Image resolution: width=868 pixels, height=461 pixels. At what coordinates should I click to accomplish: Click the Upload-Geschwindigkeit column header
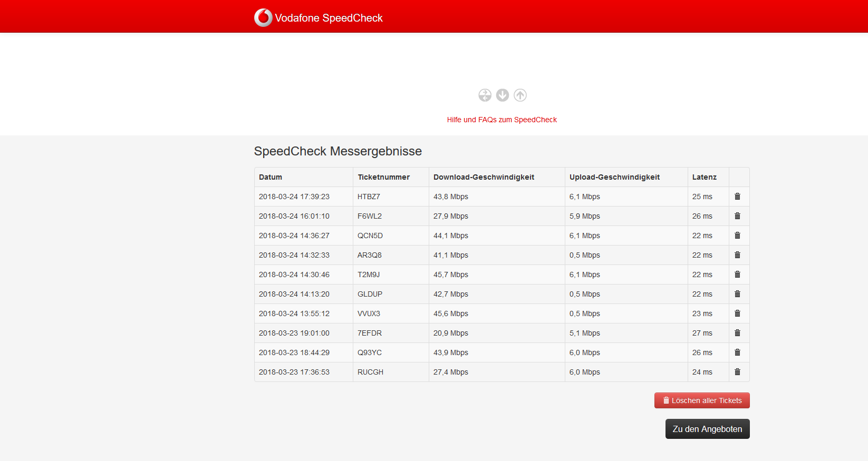point(614,177)
